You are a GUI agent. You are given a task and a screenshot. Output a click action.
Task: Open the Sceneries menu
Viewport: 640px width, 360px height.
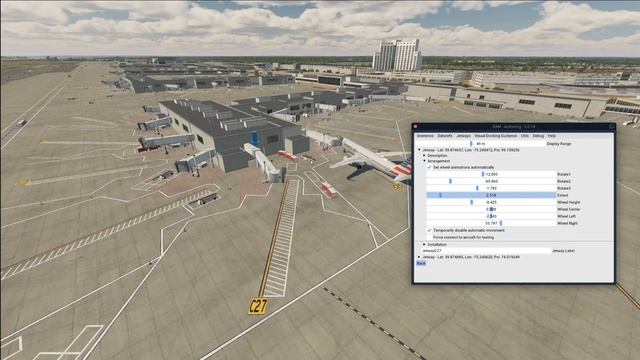(425, 136)
